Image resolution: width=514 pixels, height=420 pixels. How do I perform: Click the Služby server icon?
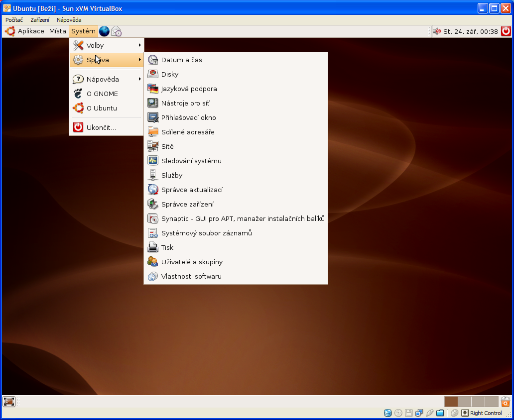[153, 175]
